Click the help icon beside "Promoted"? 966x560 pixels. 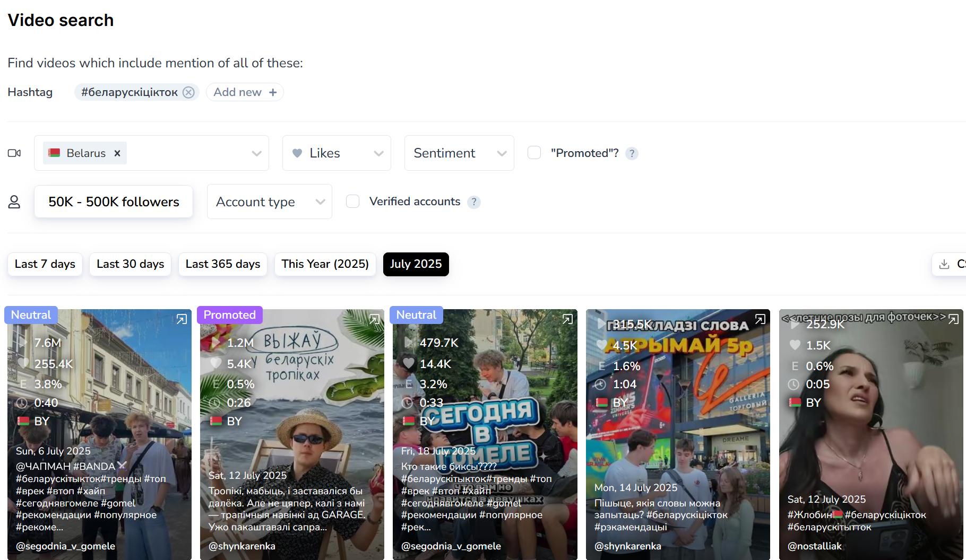pos(632,154)
